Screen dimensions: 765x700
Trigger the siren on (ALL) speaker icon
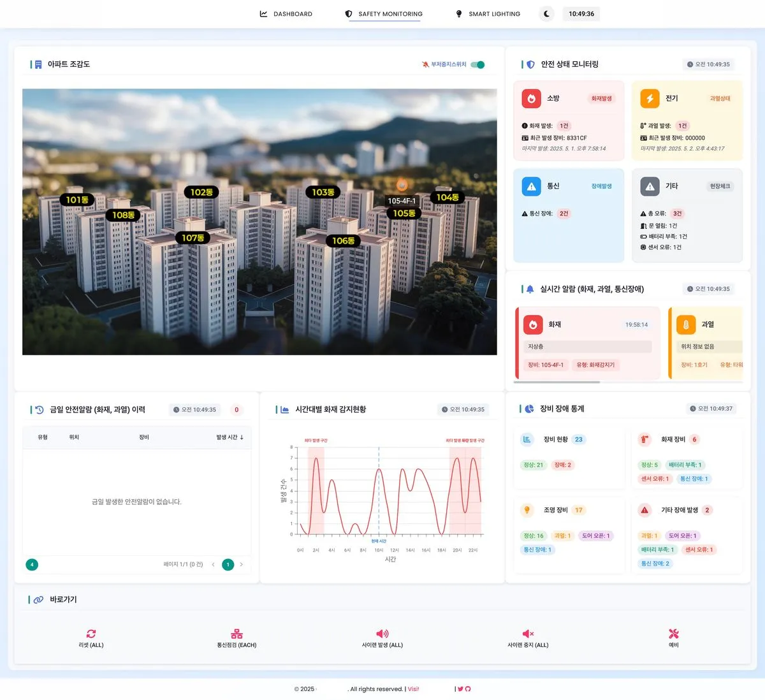382,634
